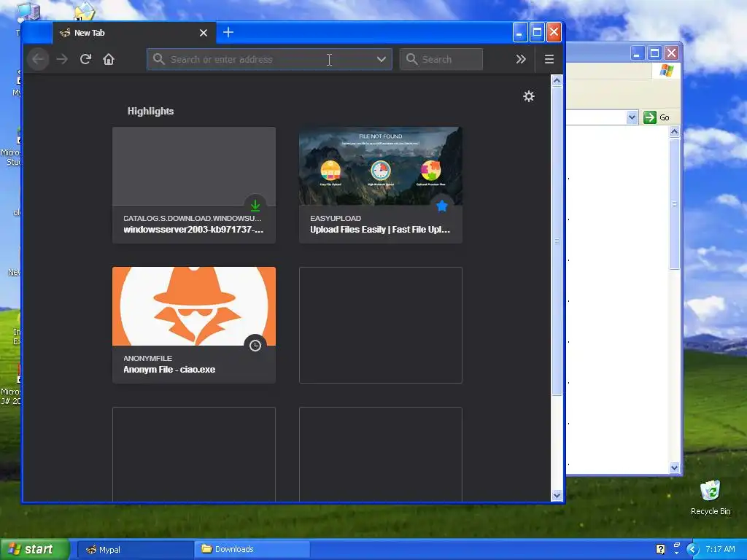Open the Anonym File - ciao.exe card
The height and width of the screenshot is (560, 747).
194,325
